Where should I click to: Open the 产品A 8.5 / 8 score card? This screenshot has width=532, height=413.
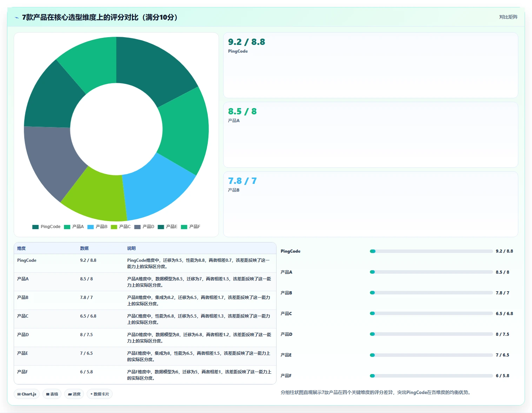(371, 135)
